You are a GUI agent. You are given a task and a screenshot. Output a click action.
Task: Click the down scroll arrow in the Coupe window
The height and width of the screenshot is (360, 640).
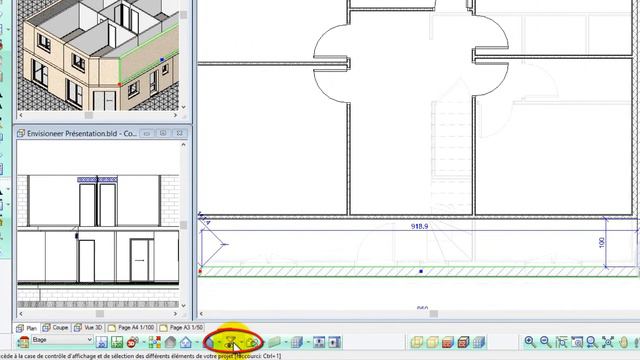(183, 305)
